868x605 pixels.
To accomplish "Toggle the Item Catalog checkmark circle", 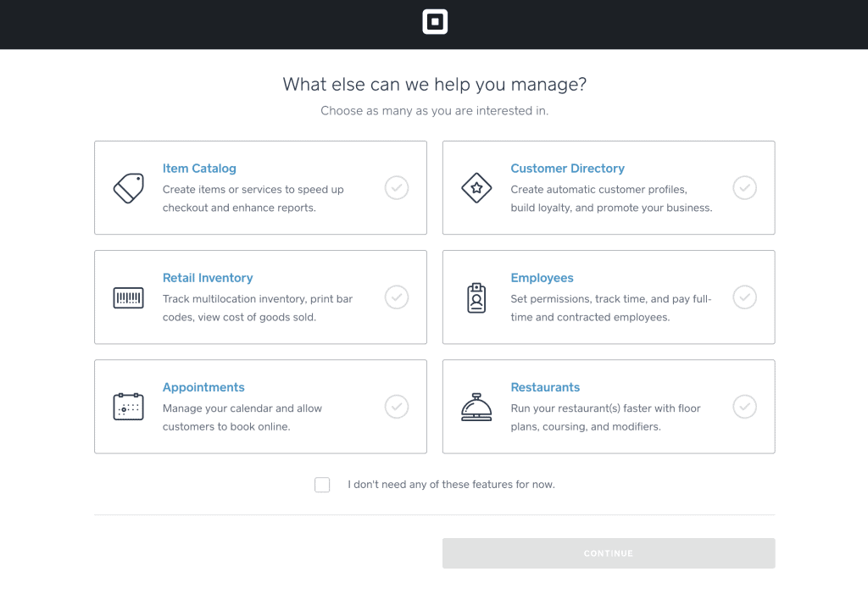I will 397,187.
